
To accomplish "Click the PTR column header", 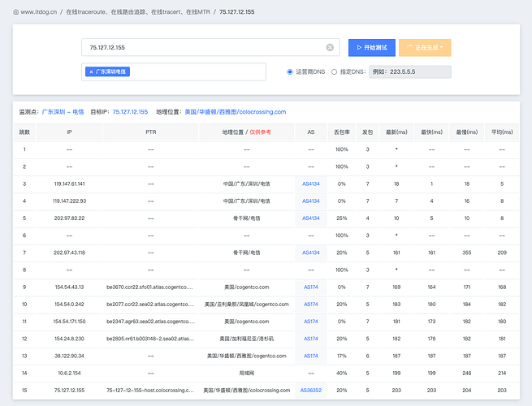I will (x=150, y=132).
